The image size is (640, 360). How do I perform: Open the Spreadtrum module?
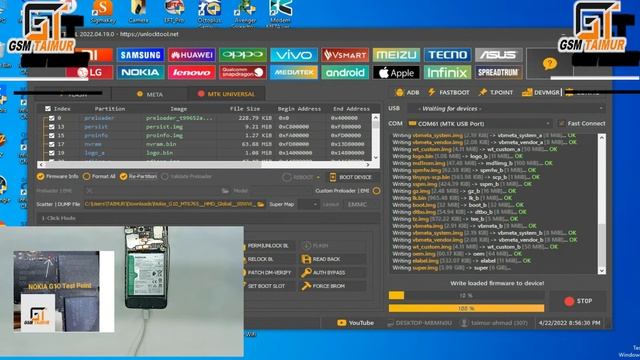498,73
